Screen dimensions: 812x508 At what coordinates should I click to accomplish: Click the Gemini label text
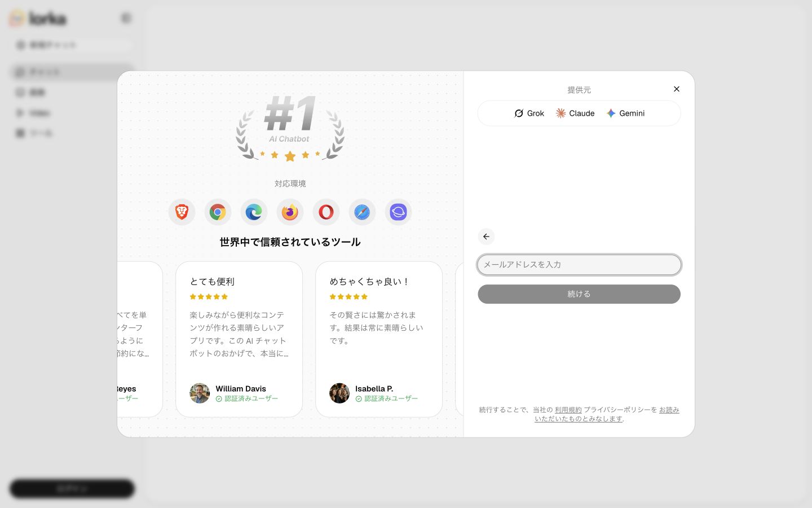pyautogui.click(x=632, y=113)
